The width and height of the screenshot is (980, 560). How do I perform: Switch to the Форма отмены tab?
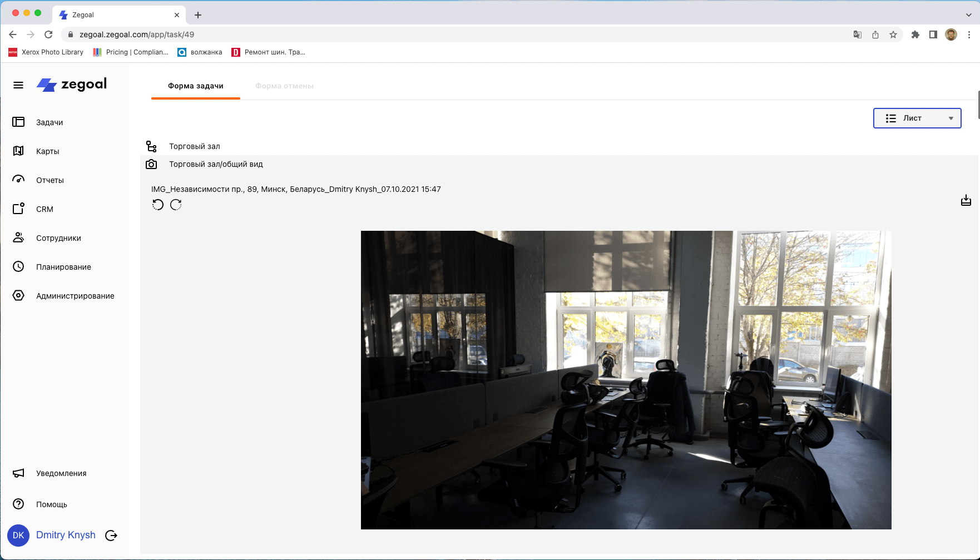click(284, 86)
